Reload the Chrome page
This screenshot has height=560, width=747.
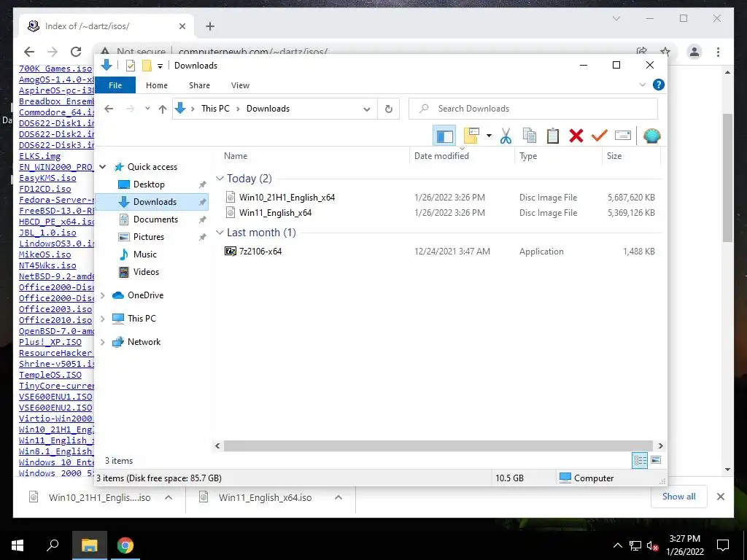(x=76, y=52)
